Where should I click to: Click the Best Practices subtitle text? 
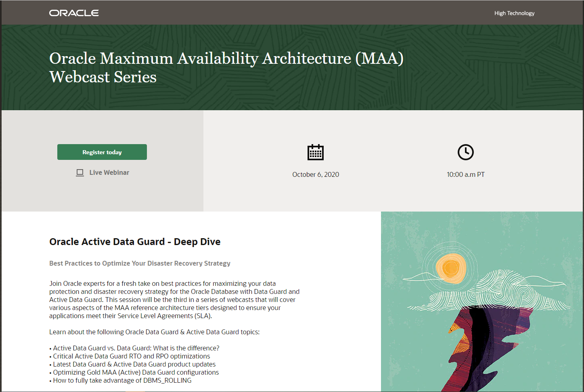tap(140, 263)
